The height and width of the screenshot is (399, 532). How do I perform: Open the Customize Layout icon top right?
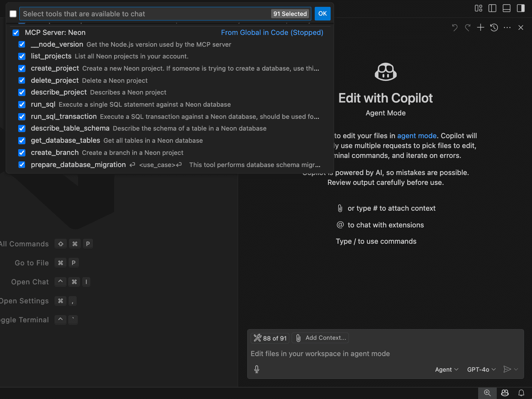click(x=478, y=8)
